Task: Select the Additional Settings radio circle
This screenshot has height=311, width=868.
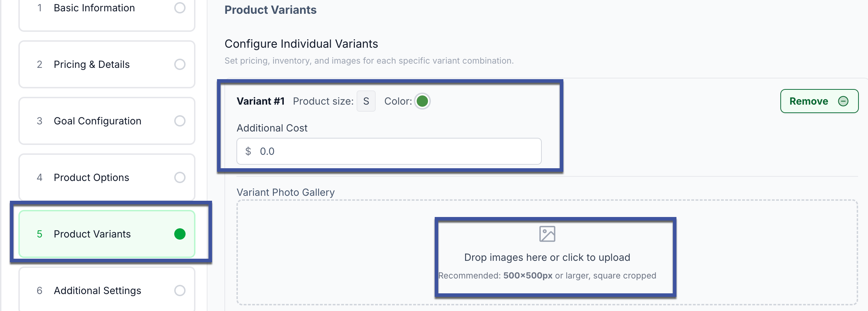Action: (x=180, y=291)
